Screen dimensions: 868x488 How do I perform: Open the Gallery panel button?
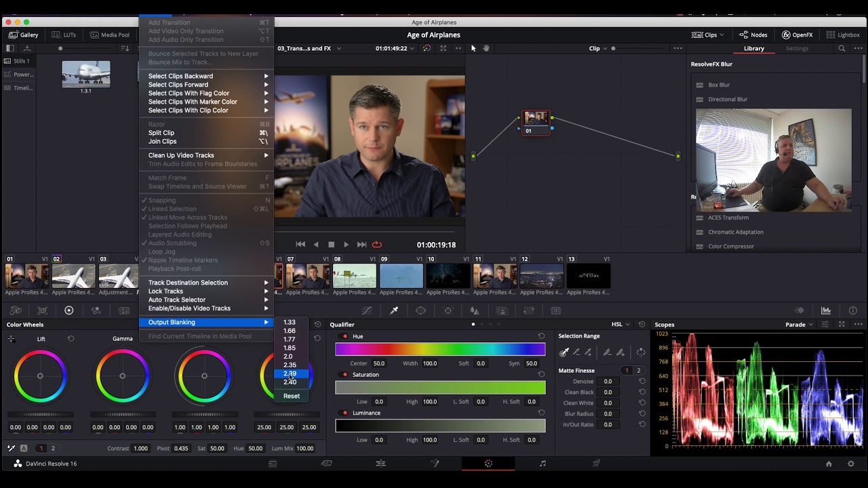click(x=24, y=35)
